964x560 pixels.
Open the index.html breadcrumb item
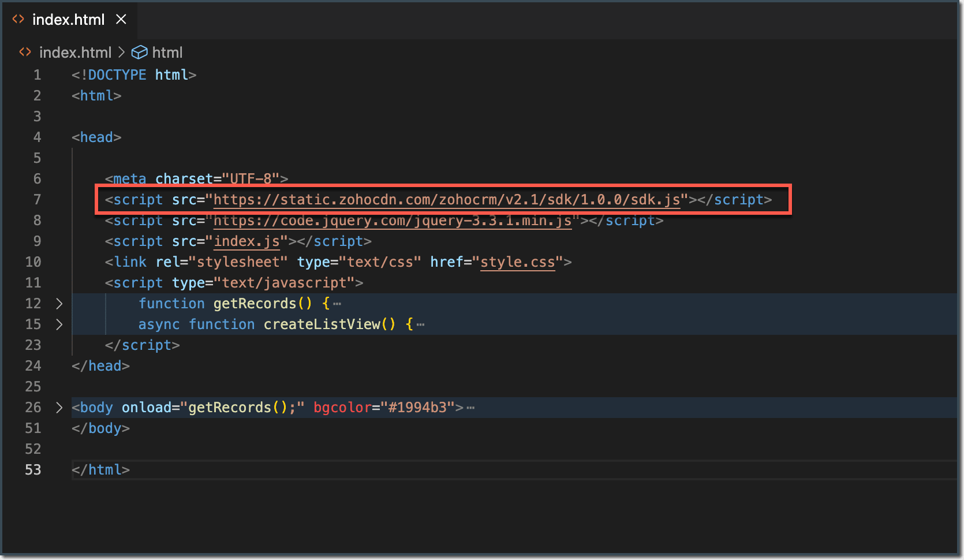coord(75,53)
